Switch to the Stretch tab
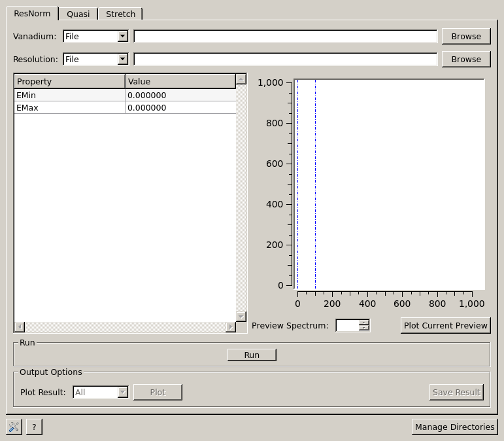The height and width of the screenshot is (441, 504). click(121, 14)
